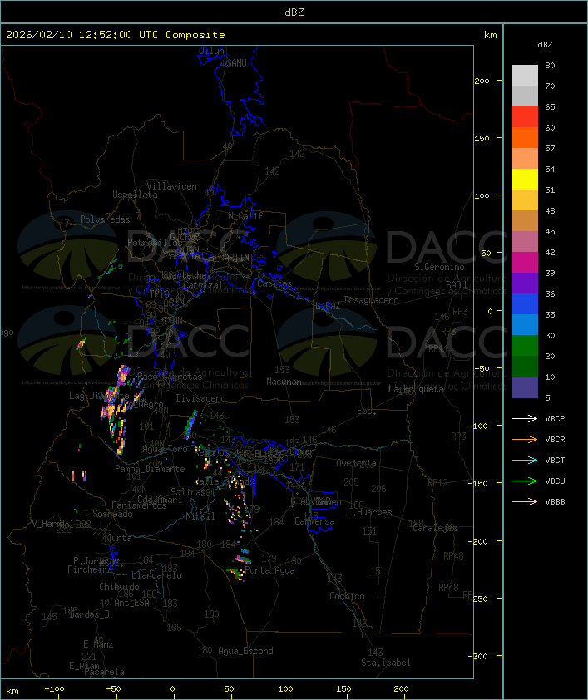Viewport: 588px width, 700px height.
Task: Click the pink VBBB arrow icon
Action: click(x=525, y=502)
